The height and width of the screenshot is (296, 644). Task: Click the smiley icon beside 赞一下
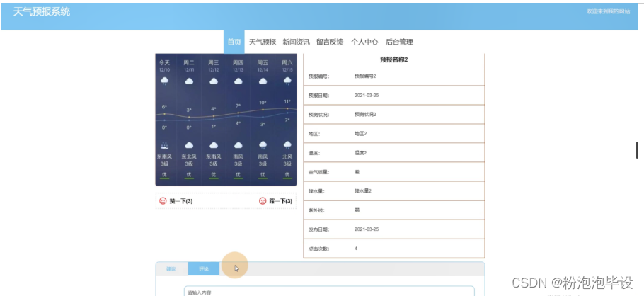[x=163, y=201]
